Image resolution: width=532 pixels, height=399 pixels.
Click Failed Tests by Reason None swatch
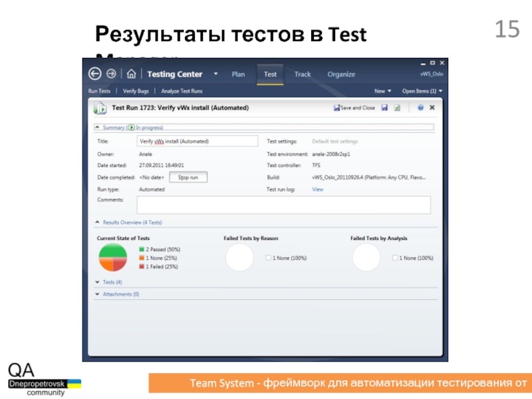tap(269, 258)
